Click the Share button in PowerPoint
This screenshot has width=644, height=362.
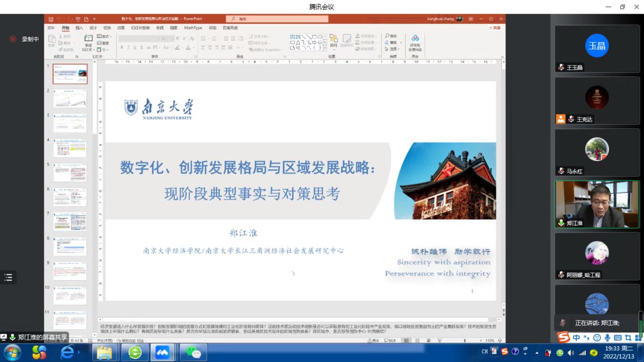tap(495, 28)
